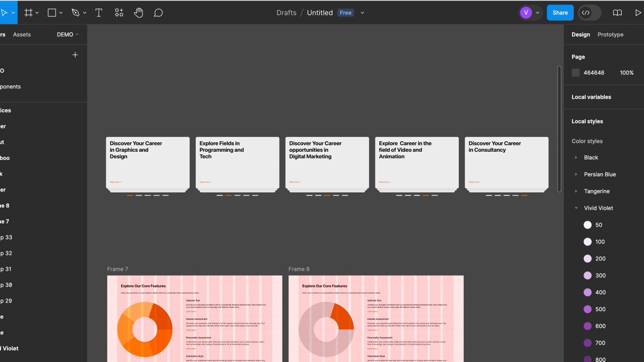The image size is (644, 362).
Task: Edit page opacity 100% field
Action: [627, 72]
